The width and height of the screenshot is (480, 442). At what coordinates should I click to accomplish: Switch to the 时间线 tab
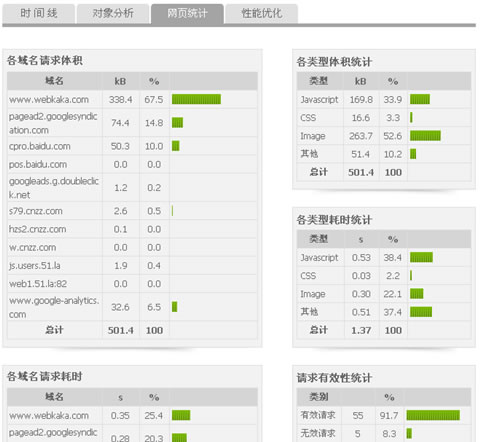[x=38, y=13]
